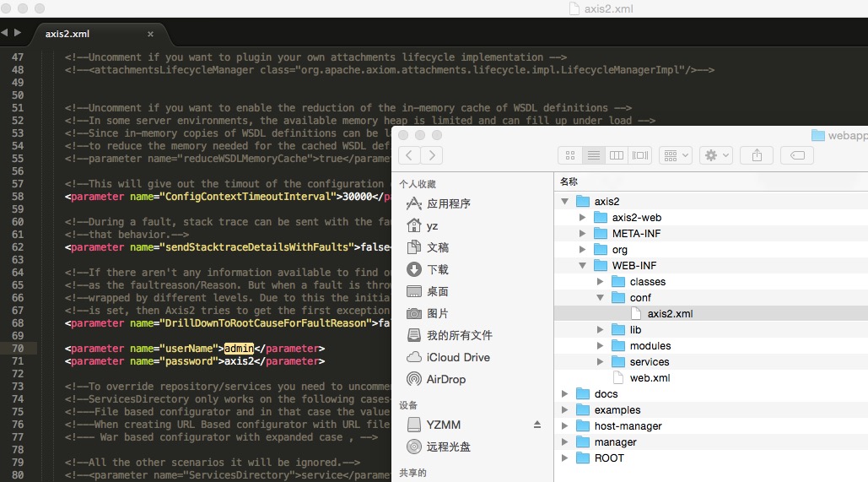
Task: Switch Finder to column view
Action: [617, 155]
